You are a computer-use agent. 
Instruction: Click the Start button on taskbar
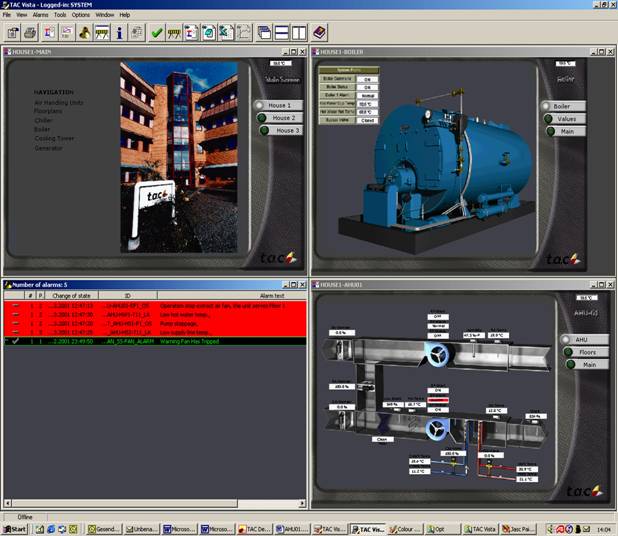[15, 529]
